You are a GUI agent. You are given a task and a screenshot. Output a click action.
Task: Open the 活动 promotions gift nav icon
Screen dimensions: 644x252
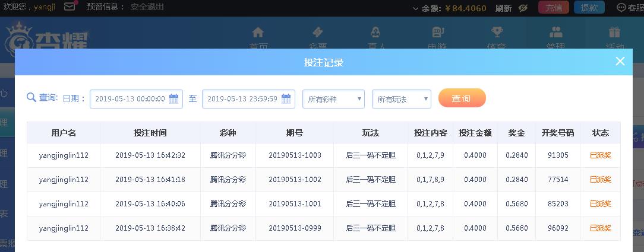tap(614, 32)
